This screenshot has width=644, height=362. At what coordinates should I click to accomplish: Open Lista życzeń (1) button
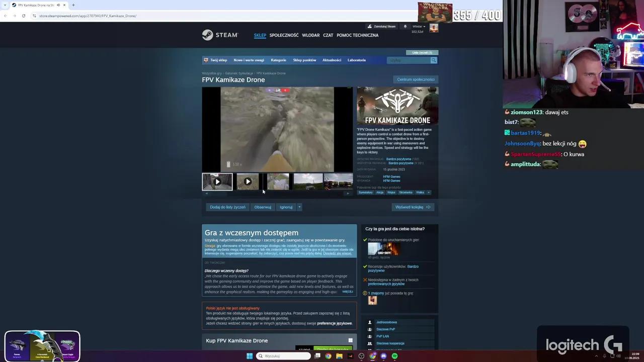point(422,52)
